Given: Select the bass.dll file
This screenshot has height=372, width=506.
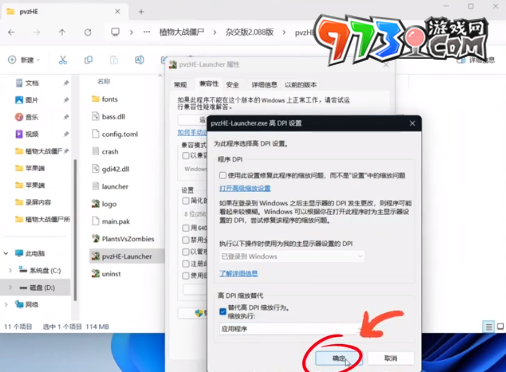Looking at the screenshot, I should (x=108, y=116).
